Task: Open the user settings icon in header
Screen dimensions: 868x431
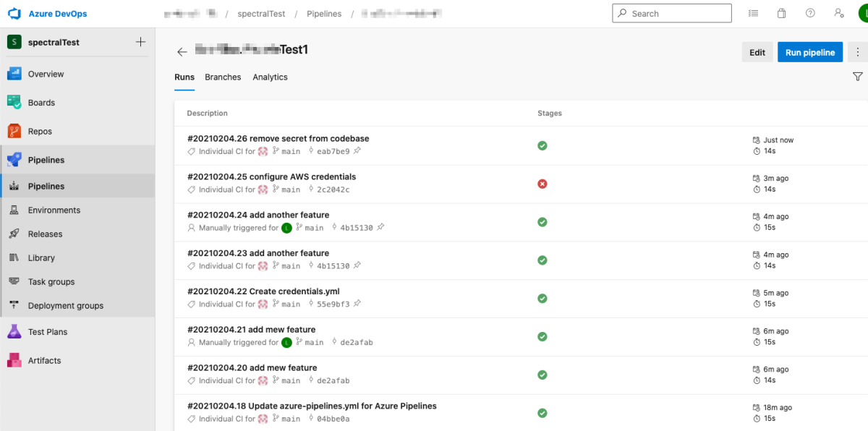Action: (x=838, y=13)
